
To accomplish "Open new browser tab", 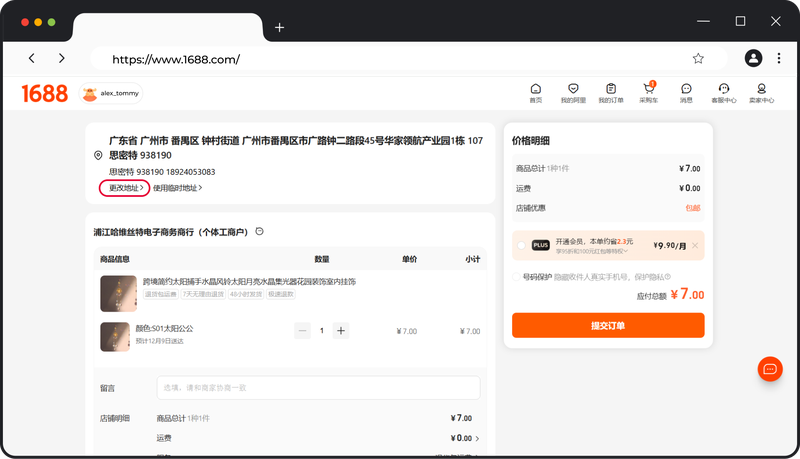I will click(279, 27).
